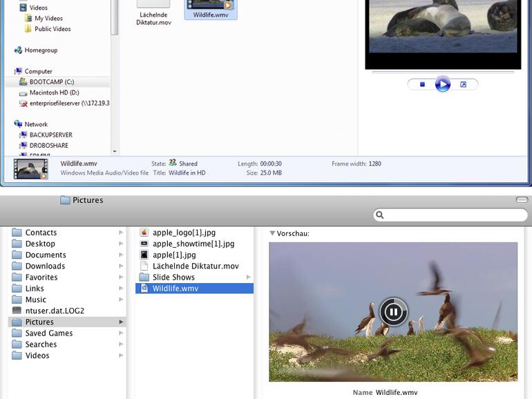The width and height of the screenshot is (532, 399).
Task: Select the Wildlife.wmv thumbnail in Explorer
Action: 211,7
